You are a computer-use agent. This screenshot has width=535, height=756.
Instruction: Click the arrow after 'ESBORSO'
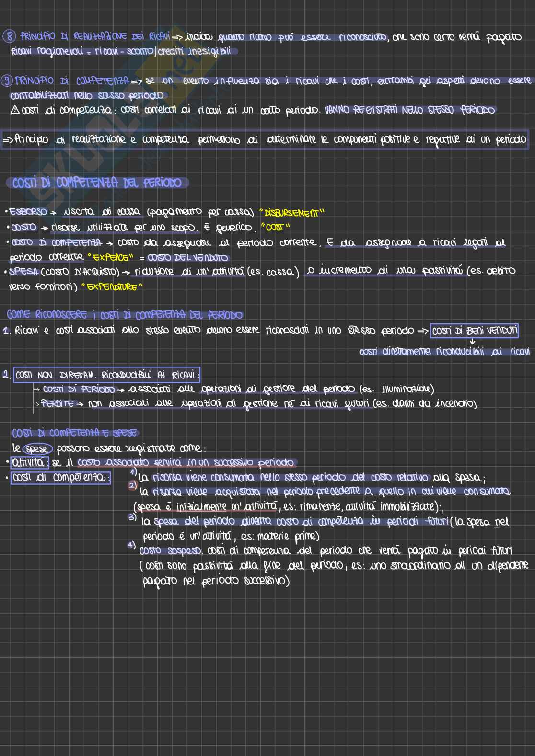pyautogui.click(x=54, y=212)
